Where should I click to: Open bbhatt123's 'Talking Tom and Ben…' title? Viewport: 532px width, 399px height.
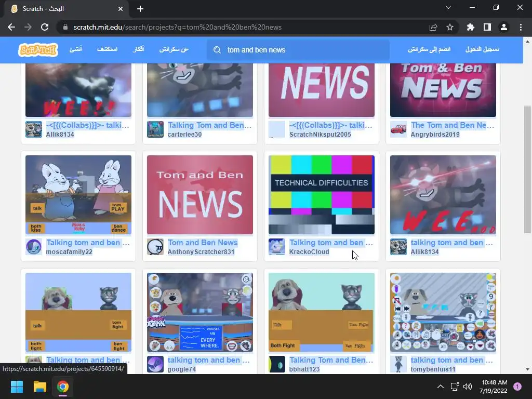pyautogui.click(x=331, y=360)
